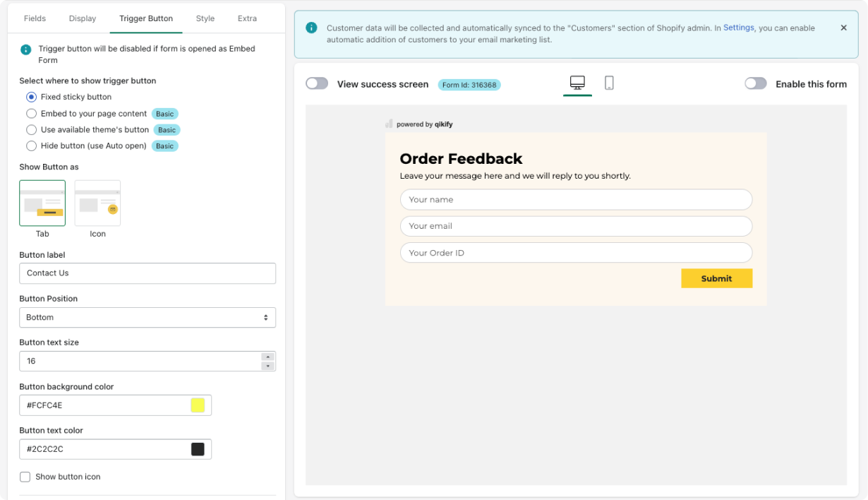
Task: Click 'Select where to show trigger button' label
Action: (x=88, y=81)
